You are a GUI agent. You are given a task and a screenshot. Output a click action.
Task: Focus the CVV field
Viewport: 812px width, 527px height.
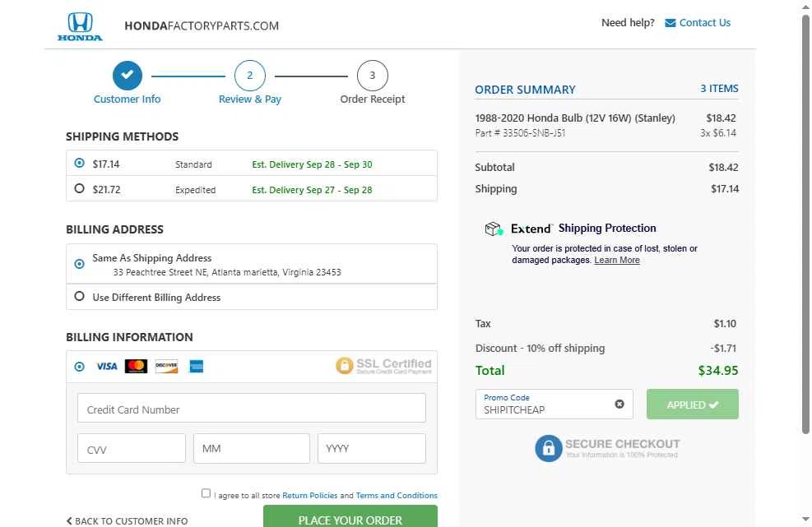[132, 448]
